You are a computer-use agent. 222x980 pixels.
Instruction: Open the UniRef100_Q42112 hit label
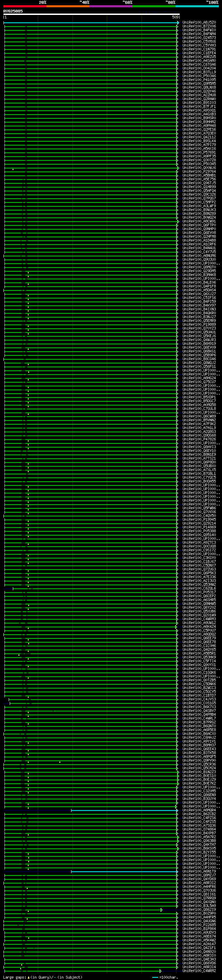199,137
